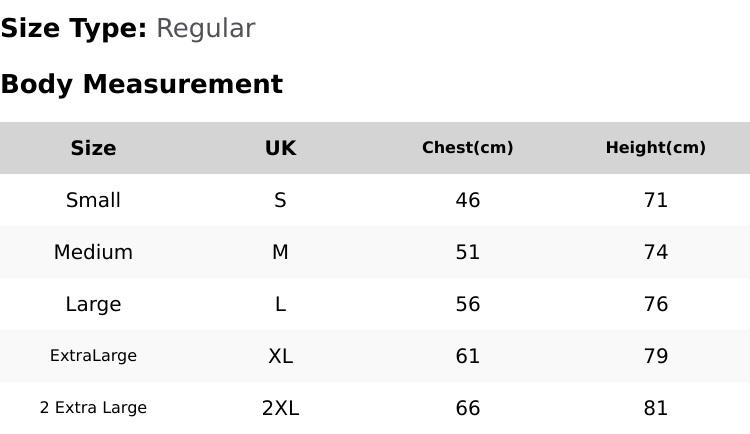Select the Large size row label
The height and width of the screenshot is (434, 750).
[93, 304]
